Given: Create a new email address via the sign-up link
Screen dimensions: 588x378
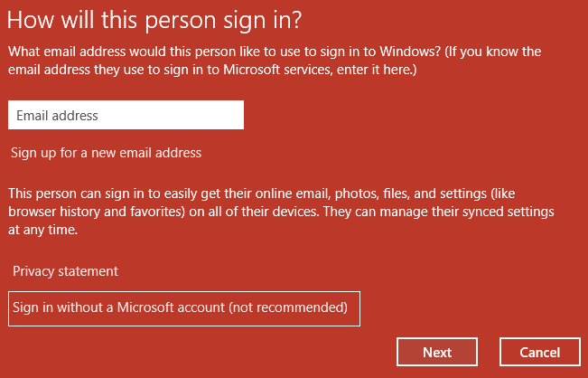Looking at the screenshot, I should pos(106,153).
